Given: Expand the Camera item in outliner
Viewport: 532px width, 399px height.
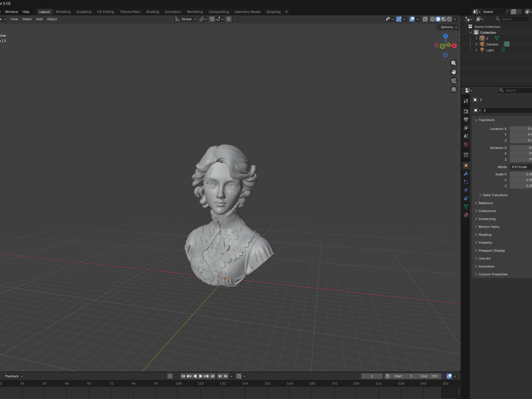Looking at the screenshot, I should click(476, 44).
